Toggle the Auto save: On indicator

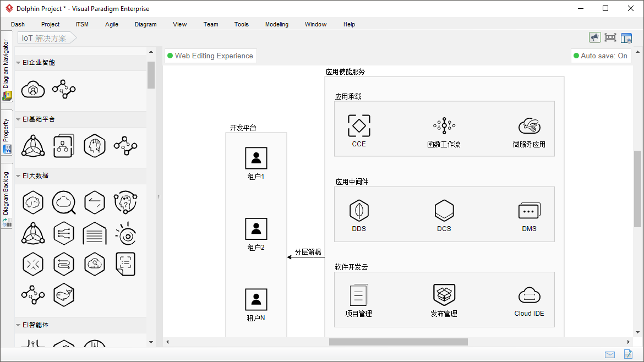[x=601, y=56]
